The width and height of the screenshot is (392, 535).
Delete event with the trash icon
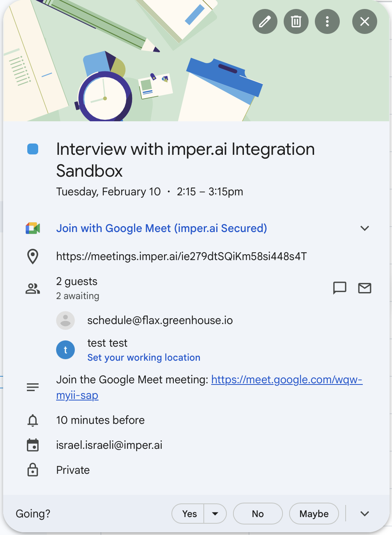click(x=296, y=21)
